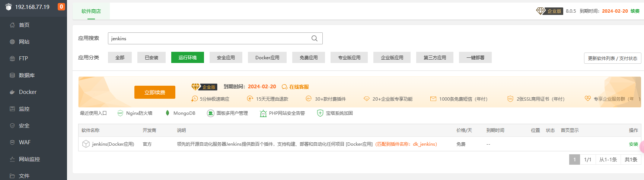
Task: Click the 价格/天 column header
Action: coord(464,130)
